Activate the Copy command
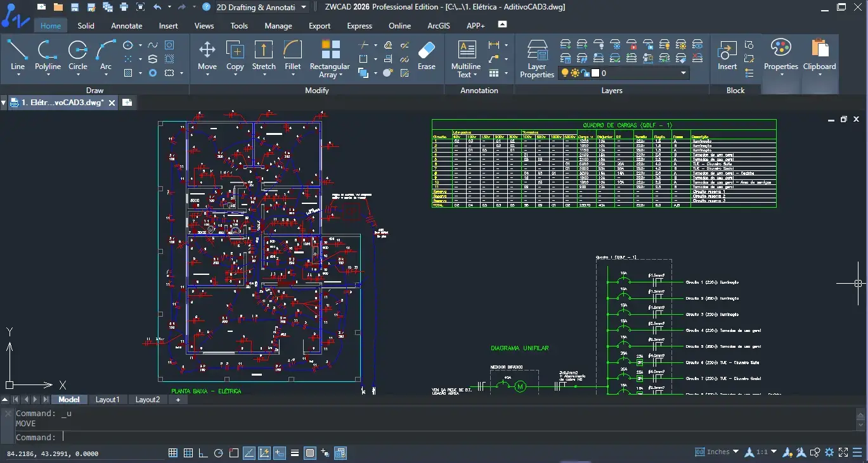Screen dimensions: 868x463 pos(235,56)
